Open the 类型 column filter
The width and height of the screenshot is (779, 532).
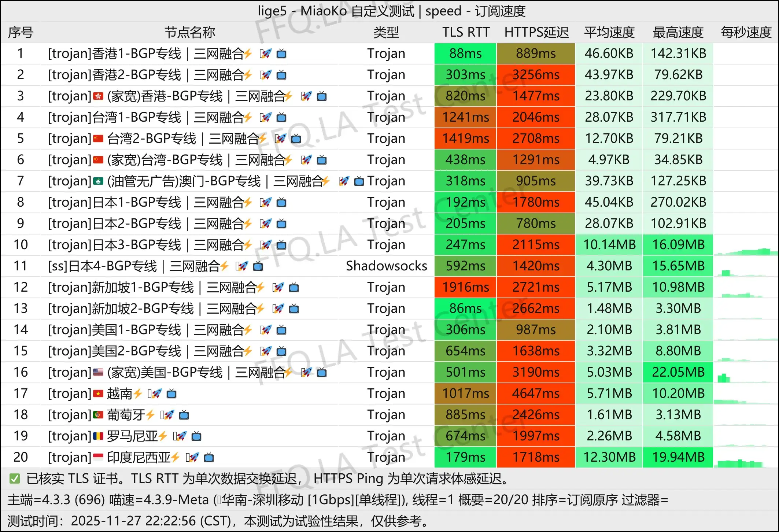click(x=386, y=32)
